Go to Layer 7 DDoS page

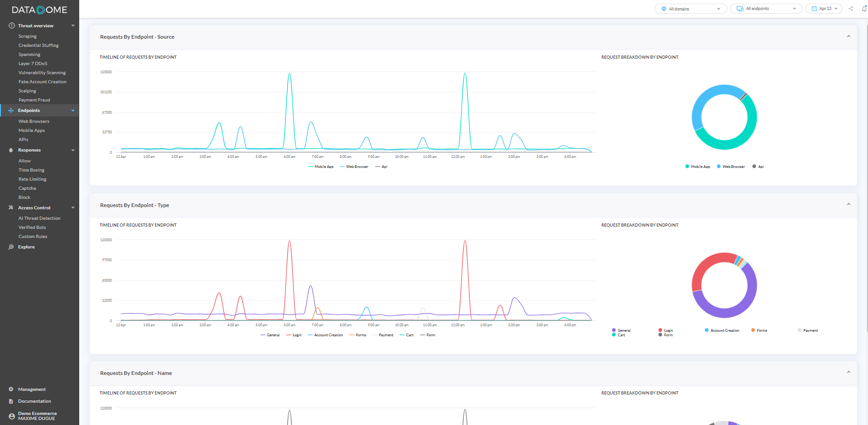pos(33,64)
